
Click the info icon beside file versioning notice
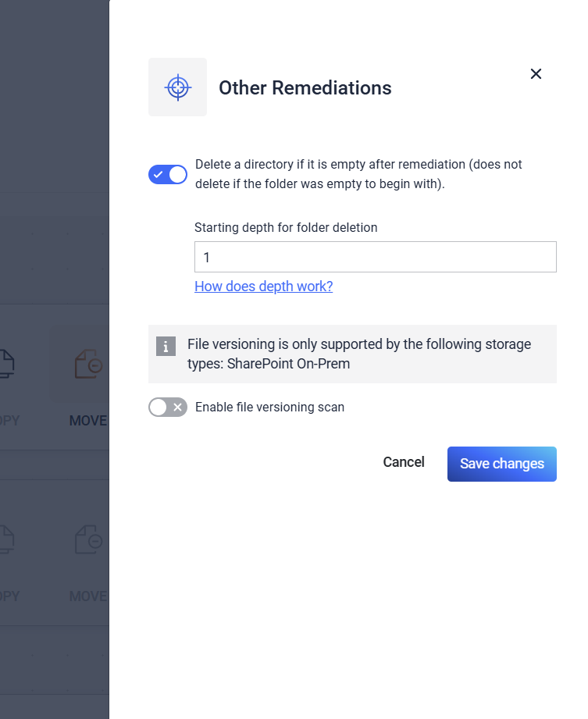click(x=166, y=346)
